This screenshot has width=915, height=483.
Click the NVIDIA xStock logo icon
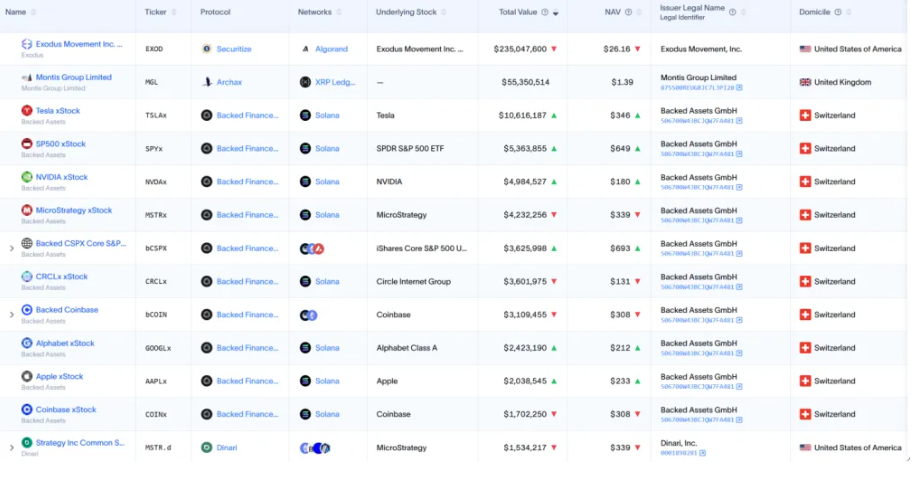pyautogui.click(x=27, y=178)
